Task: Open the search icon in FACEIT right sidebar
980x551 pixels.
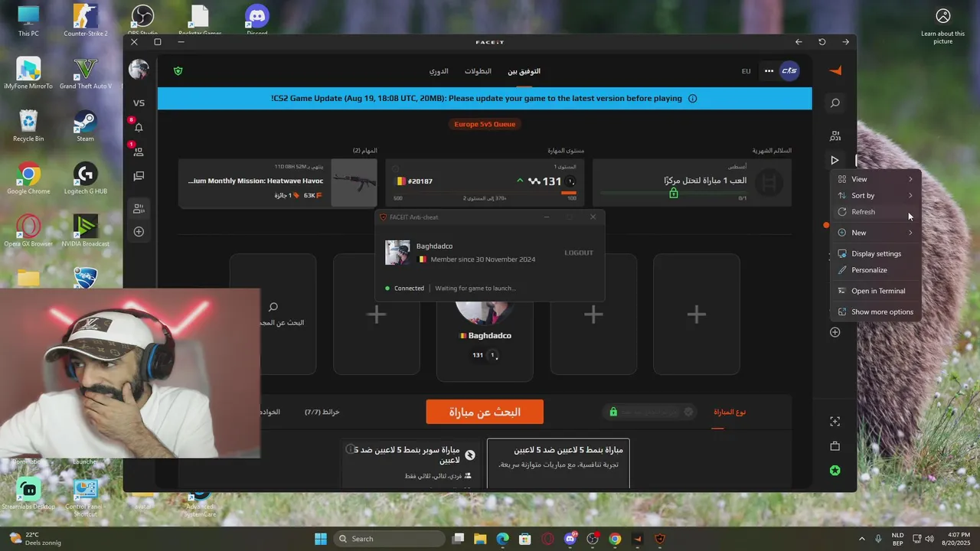Action: (835, 103)
